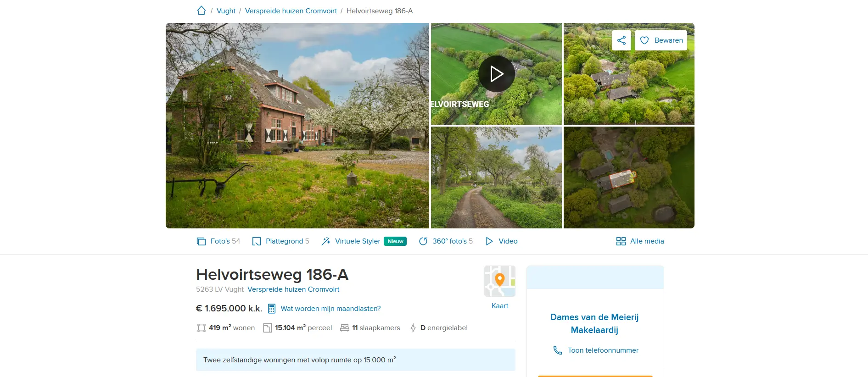Open main farmhouse exterior photo

(x=297, y=126)
